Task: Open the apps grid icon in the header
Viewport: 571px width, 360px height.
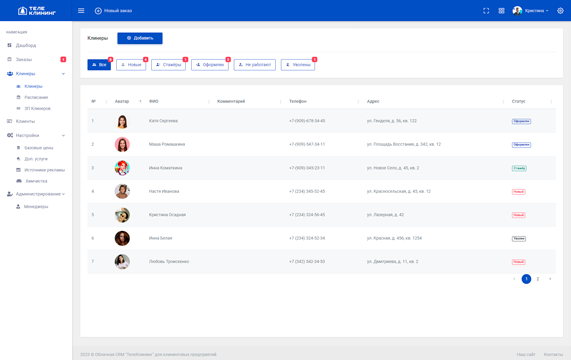Action: coord(501,11)
